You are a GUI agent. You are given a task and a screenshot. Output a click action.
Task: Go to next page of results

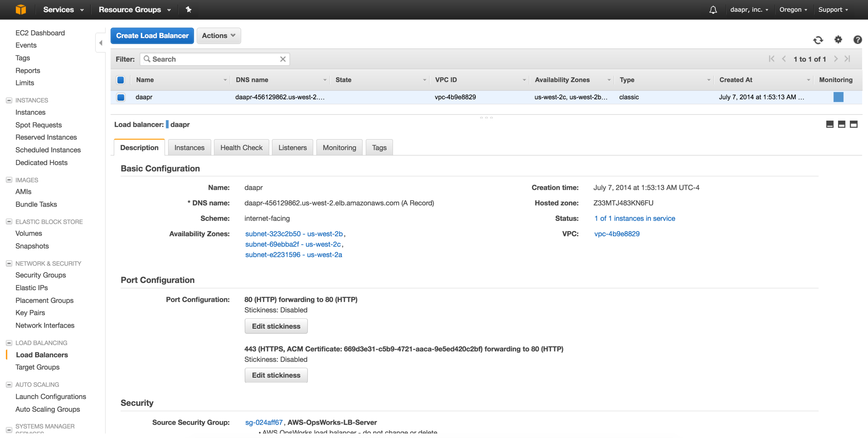pos(836,59)
